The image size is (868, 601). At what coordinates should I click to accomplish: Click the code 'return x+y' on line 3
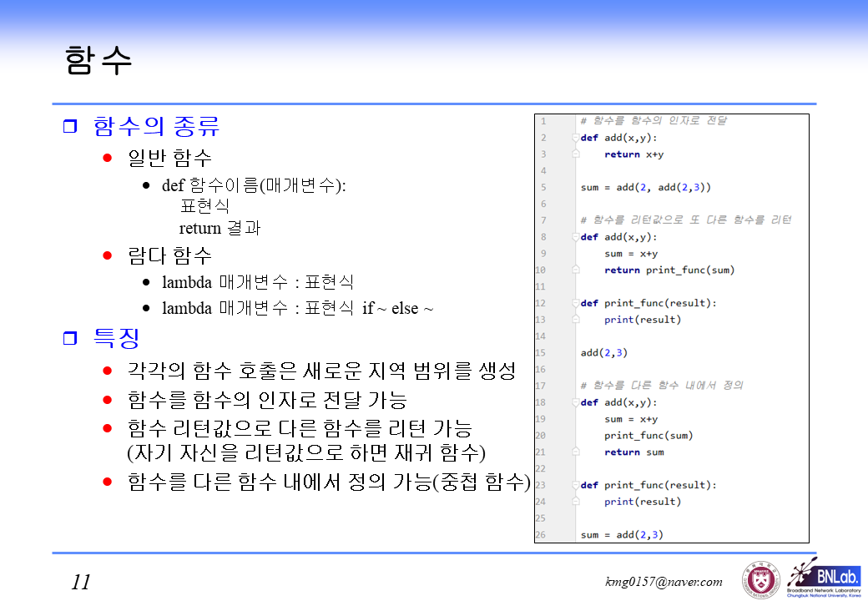point(633,154)
